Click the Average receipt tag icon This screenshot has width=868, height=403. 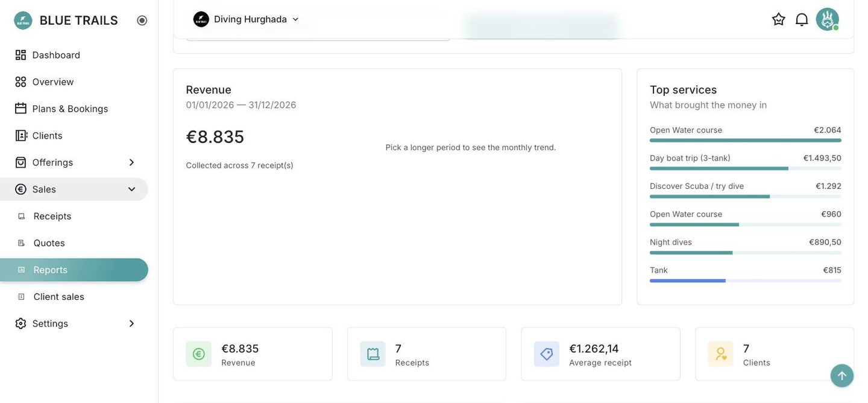pyautogui.click(x=547, y=354)
